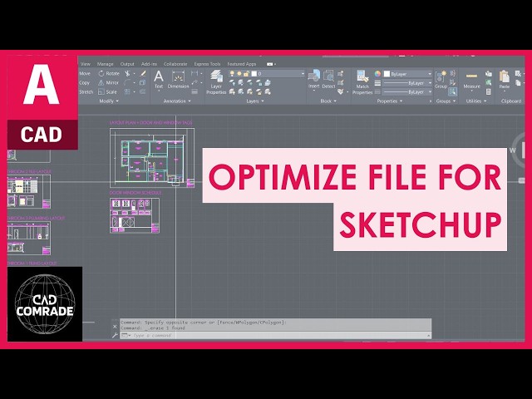Click the Copy button label
Image resolution: width=532 pixels, height=399 pixels.
pyautogui.click(x=84, y=82)
